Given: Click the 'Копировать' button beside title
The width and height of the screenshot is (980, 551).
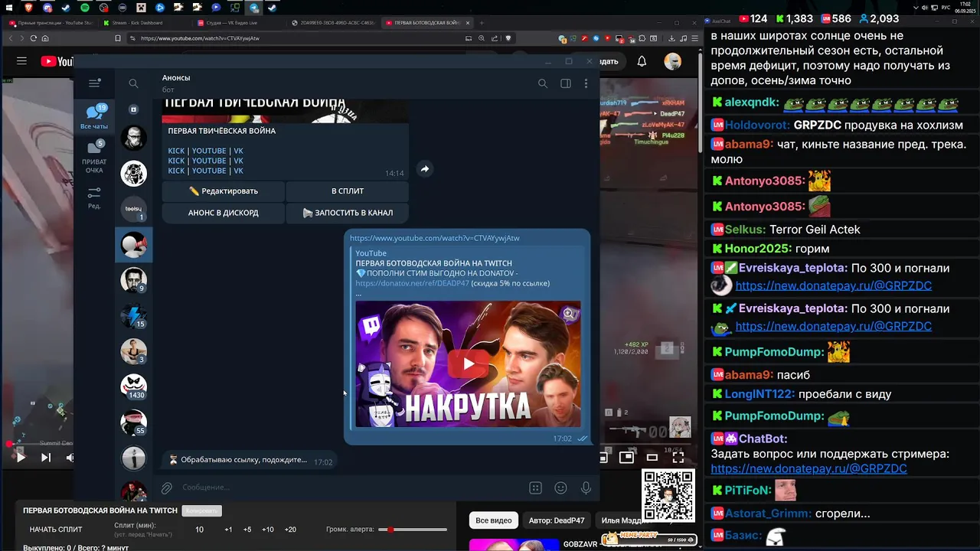Looking at the screenshot, I should click(201, 510).
